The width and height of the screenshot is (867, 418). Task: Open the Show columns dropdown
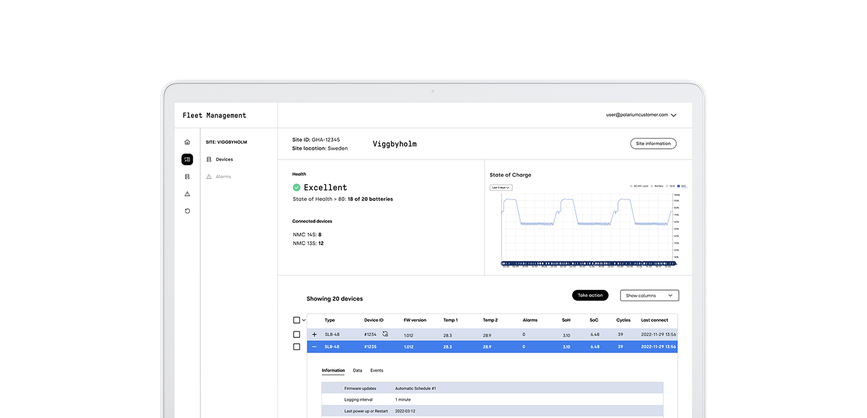651,296
